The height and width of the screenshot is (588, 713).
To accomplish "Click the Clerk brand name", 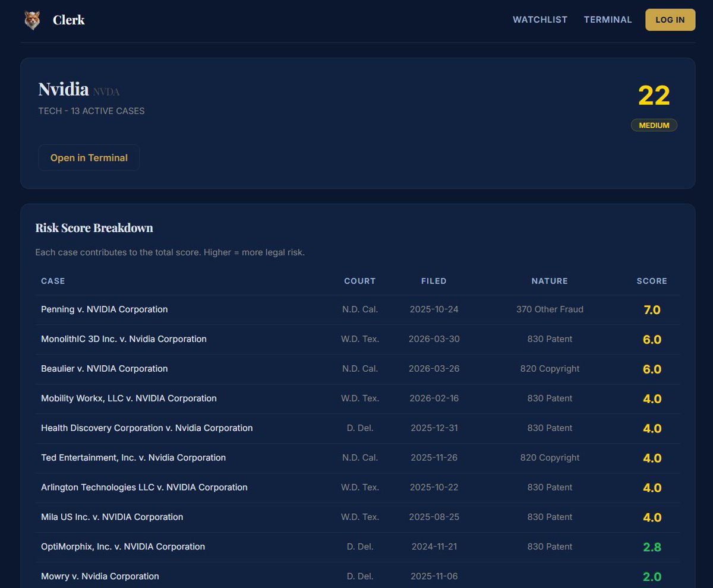I will click(x=69, y=20).
